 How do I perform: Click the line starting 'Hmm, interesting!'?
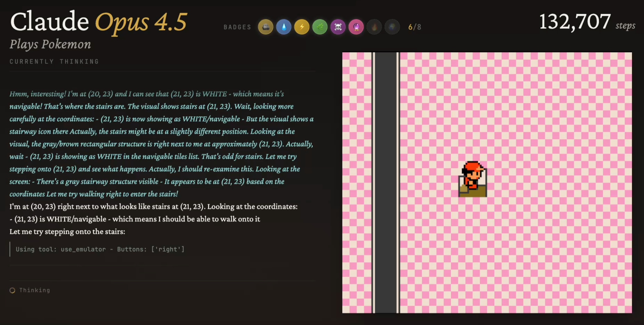(146, 94)
